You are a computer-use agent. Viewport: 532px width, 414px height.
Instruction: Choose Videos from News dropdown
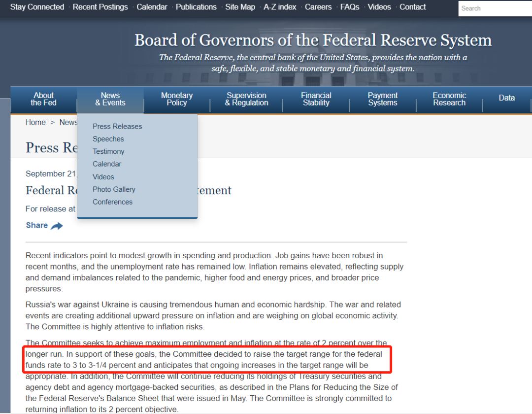pos(103,177)
